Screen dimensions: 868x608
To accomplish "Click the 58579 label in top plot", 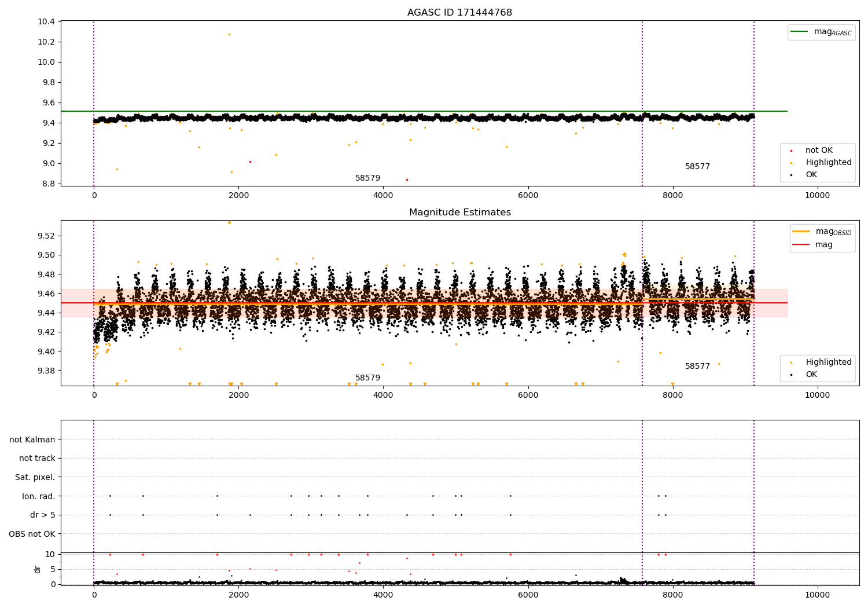I will click(x=367, y=178).
